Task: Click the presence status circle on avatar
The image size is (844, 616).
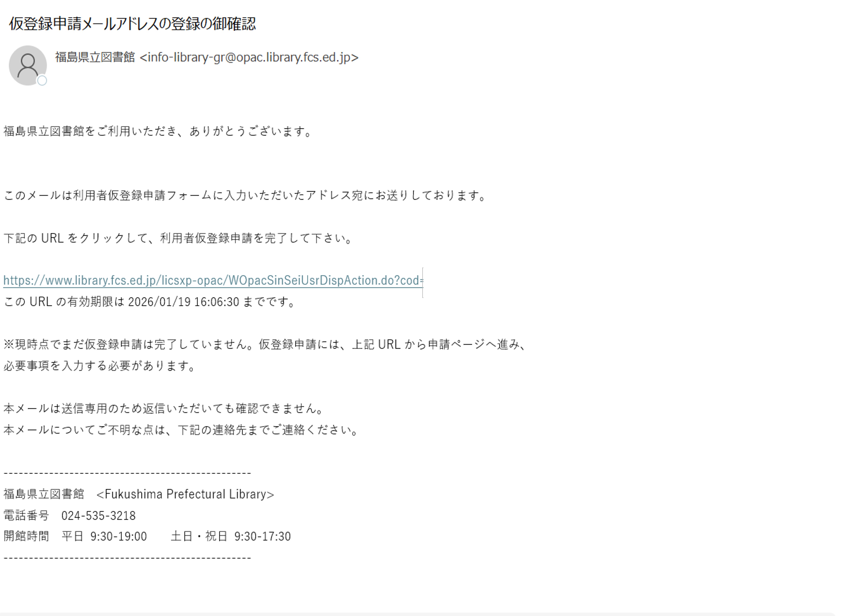Action: (x=42, y=80)
